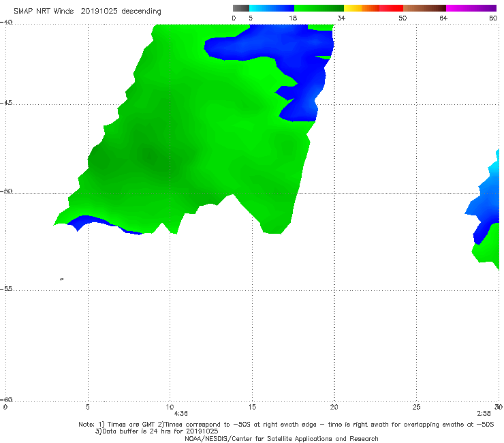Click the dark green wind maximum in the main swath
The width and height of the screenshot is (504, 443).
(149, 157)
